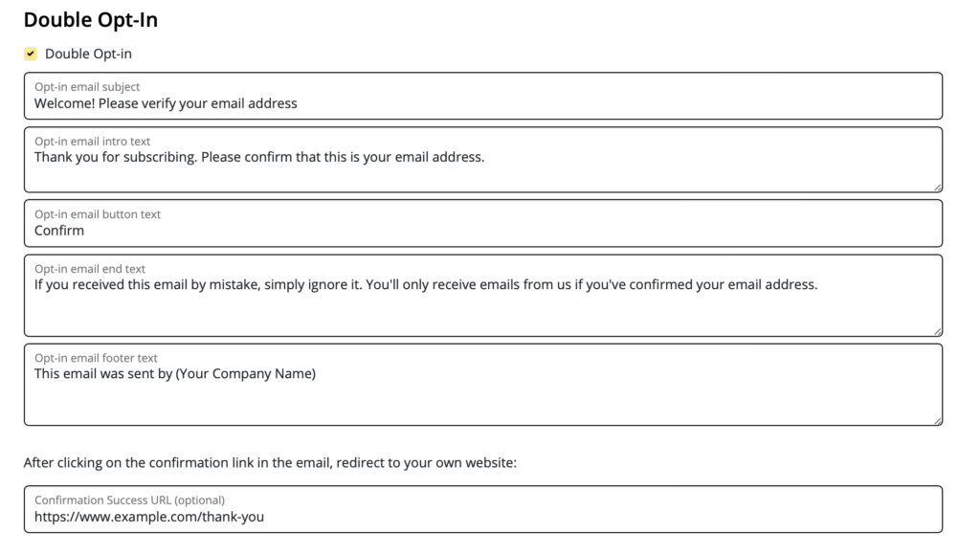980x555 pixels.
Task: Focus the Opt-in email footer text area
Action: 483,385
